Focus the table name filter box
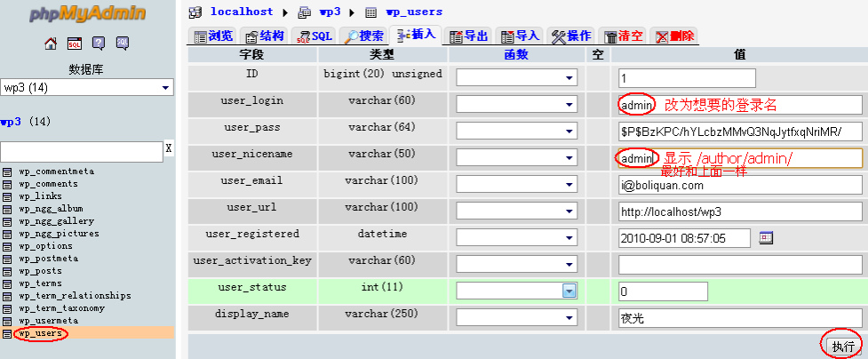The width and height of the screenshot is (868, 359). pos(82,152)
